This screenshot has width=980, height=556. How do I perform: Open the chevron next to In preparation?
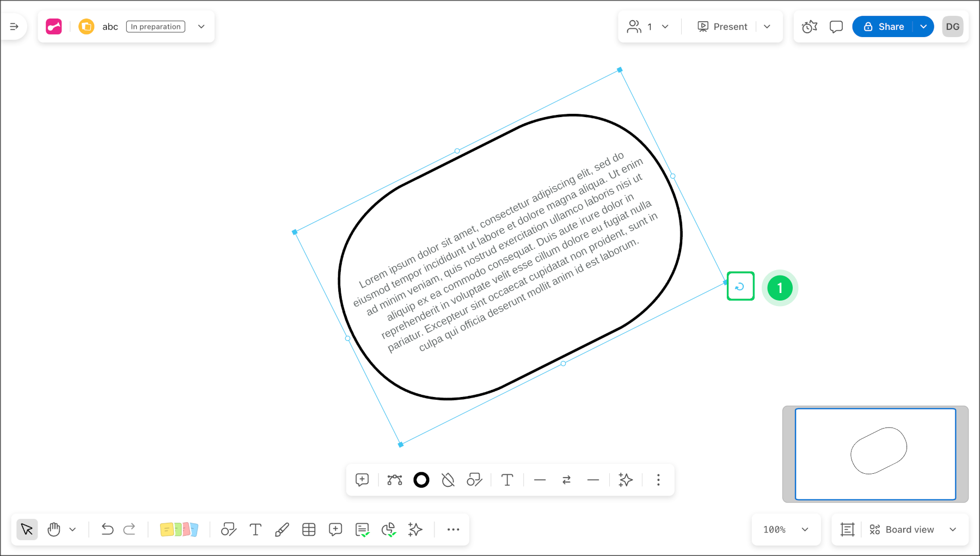tap(201, 26)
